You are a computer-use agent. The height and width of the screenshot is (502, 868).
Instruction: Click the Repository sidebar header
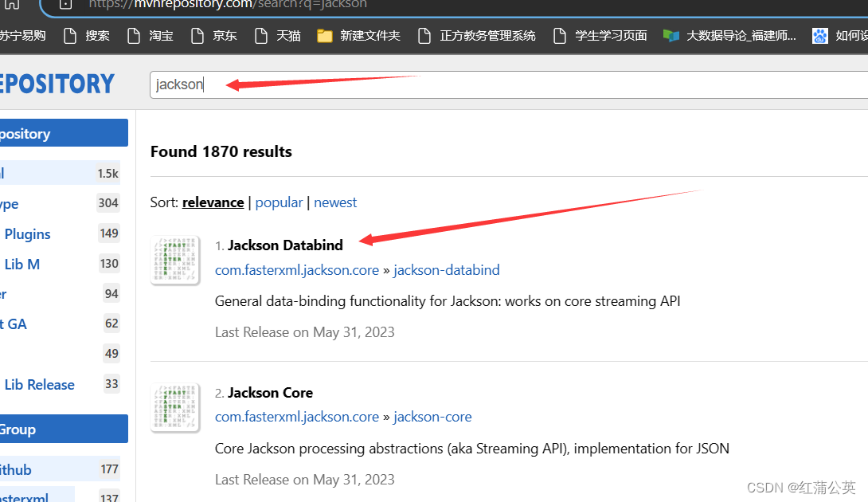point(64,133)
